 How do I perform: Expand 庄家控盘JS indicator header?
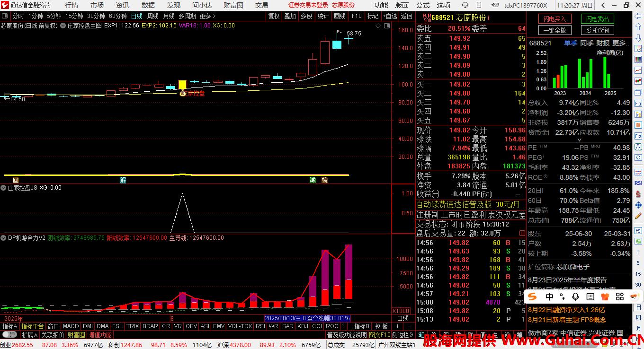pyautogui.click(x=3, y=188)
